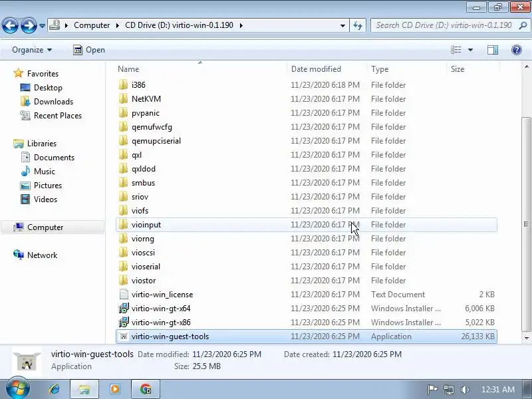Select the viorng folder name
The width and height of the screenshot is (532, 399).
143,239
